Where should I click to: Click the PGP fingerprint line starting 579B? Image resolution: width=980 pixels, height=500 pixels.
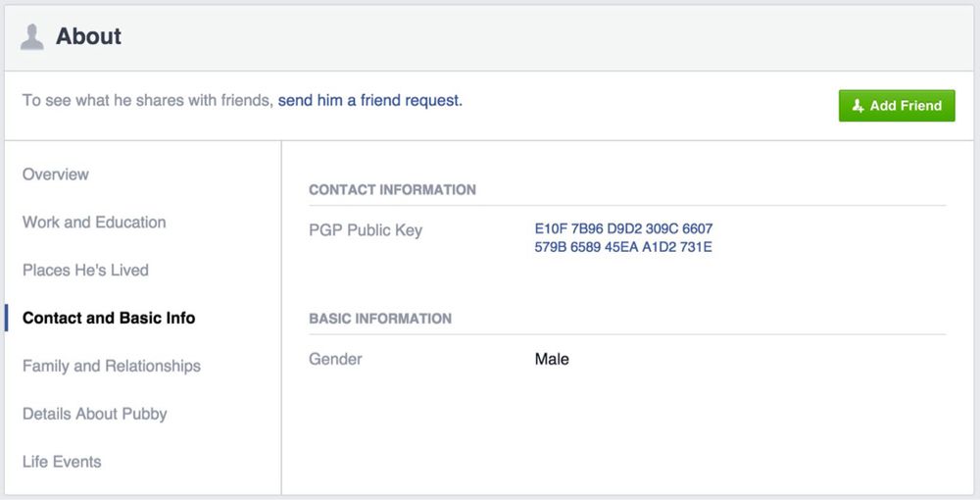[623, 247]
